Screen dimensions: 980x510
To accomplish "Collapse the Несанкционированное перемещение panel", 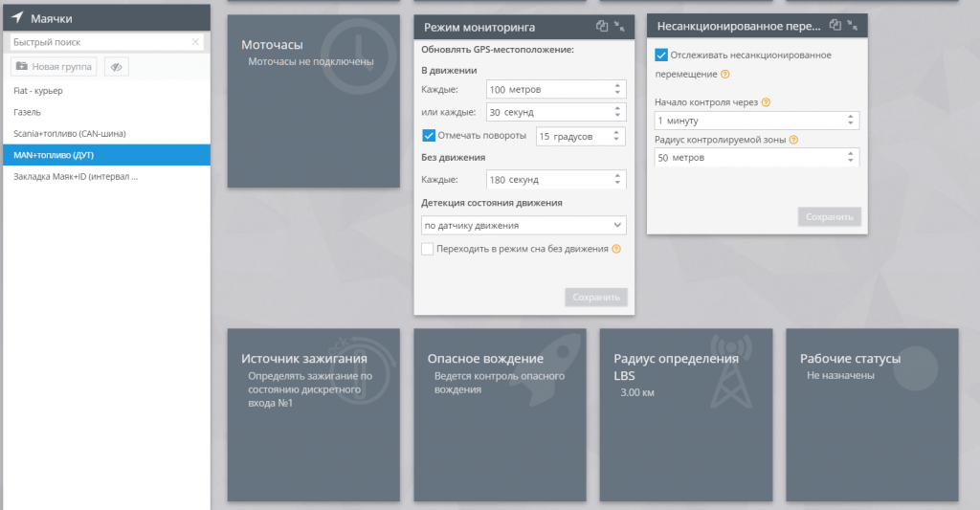I will [853, 26].
